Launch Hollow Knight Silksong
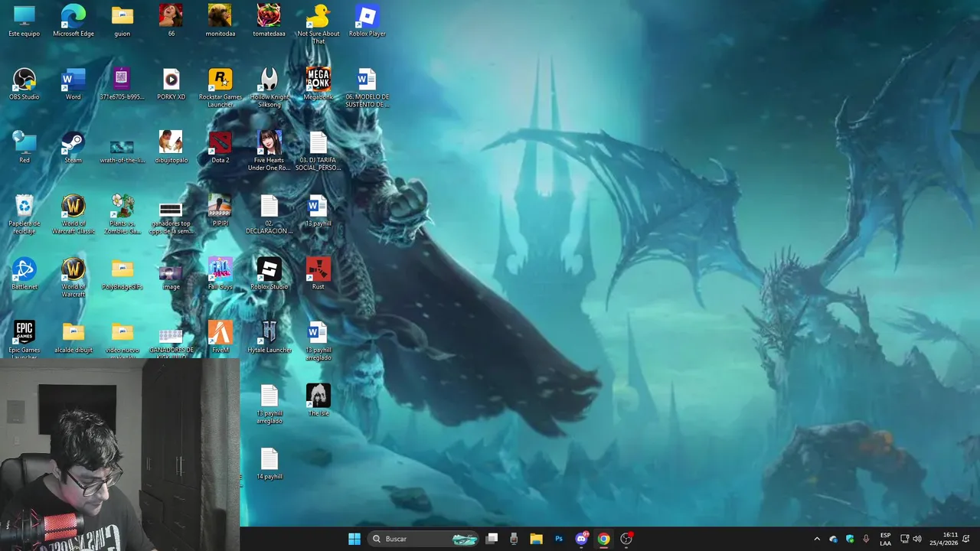980x551 pixels. click(269, 87)
